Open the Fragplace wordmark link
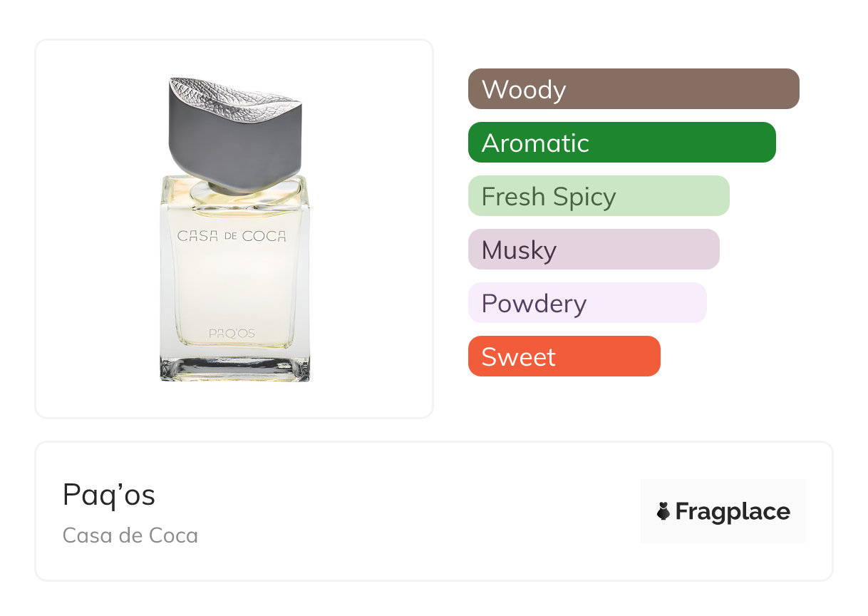This screenshot has height=616, width=868. [733, 511]
